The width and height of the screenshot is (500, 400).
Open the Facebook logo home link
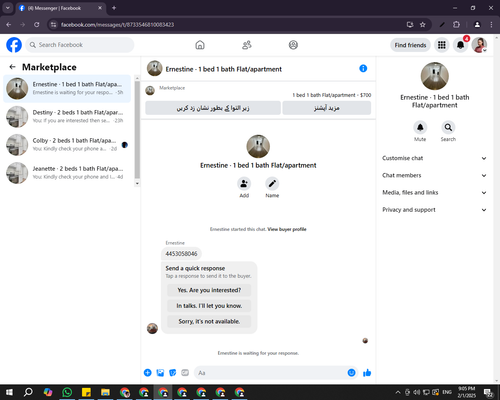click(14, 45)
